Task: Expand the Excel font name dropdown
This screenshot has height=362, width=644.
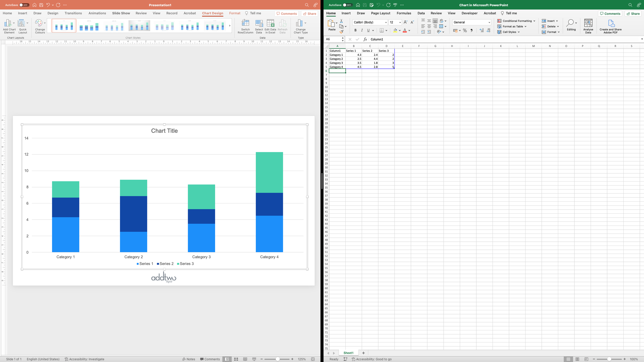Action: 386,22
